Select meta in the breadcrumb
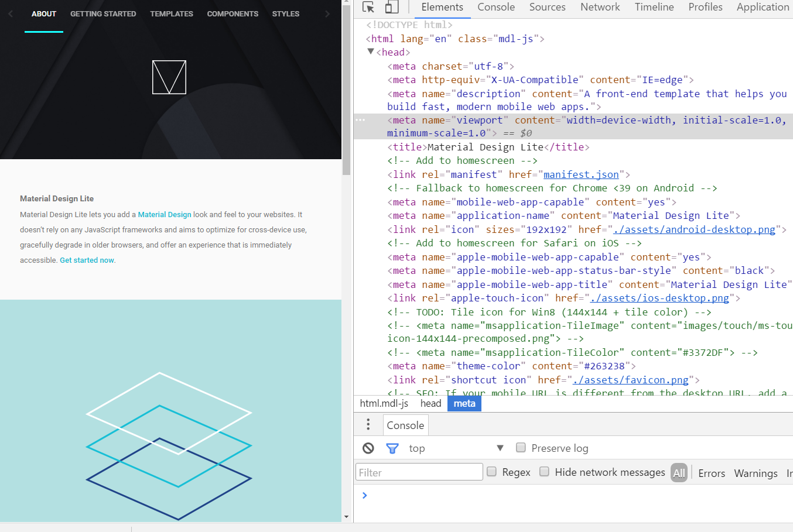Viewport: 793px width, 532px height. pyautogui.click(x=464, y=403)
